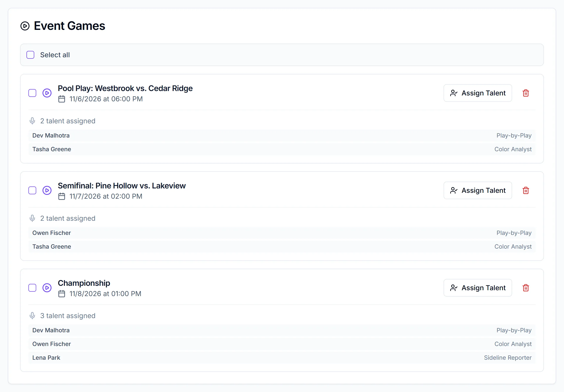This screenshot has width=564, height=392.
Task: Click Semifinal: Pine Hollow vs. Lakeview title
Action: point(122,185)
